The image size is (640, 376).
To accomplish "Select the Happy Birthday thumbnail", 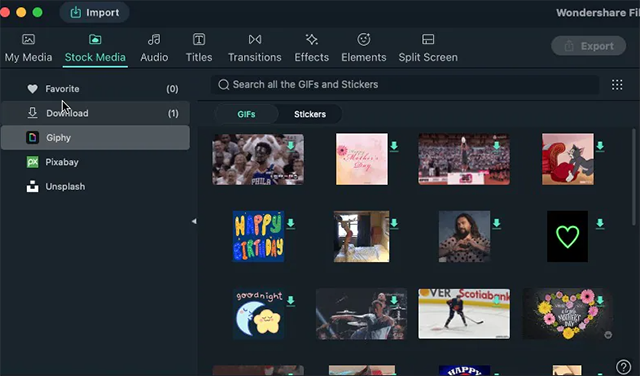I will 258,236.
